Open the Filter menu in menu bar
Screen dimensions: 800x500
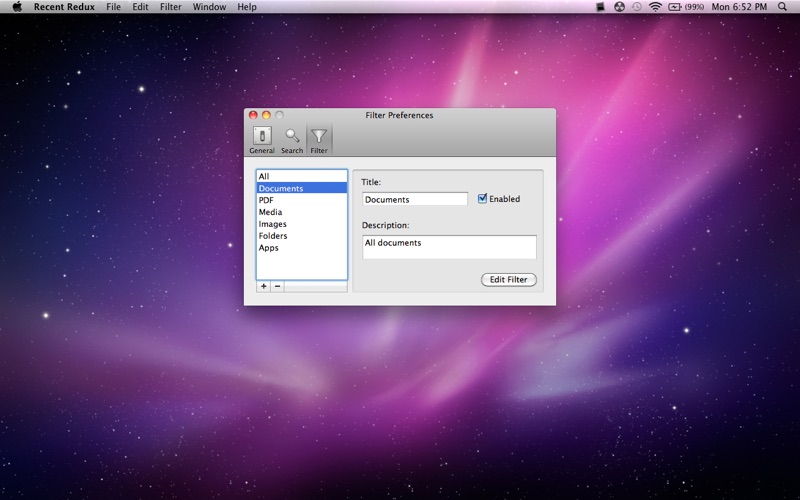[x=170, y=7]
